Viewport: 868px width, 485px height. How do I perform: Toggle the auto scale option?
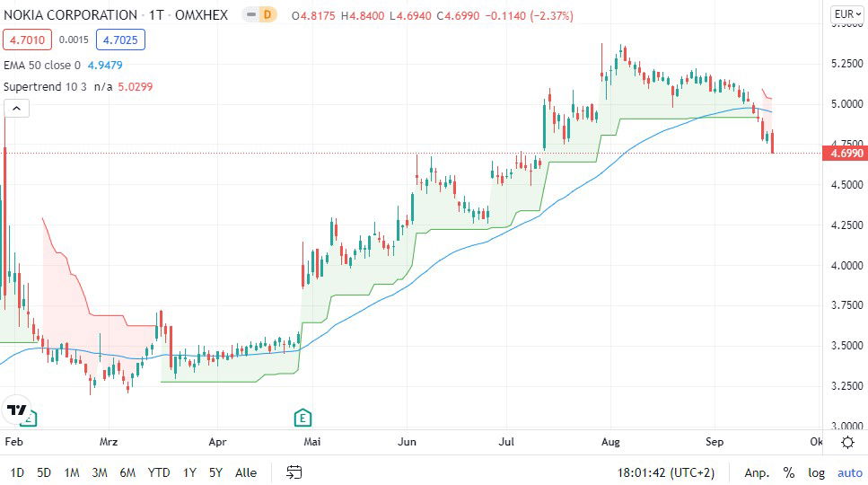coord(849,472)
